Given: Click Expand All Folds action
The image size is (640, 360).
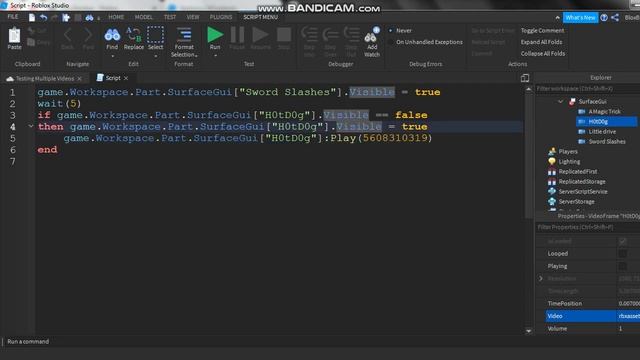Looking at the screenshot, I should click(541, 42).
